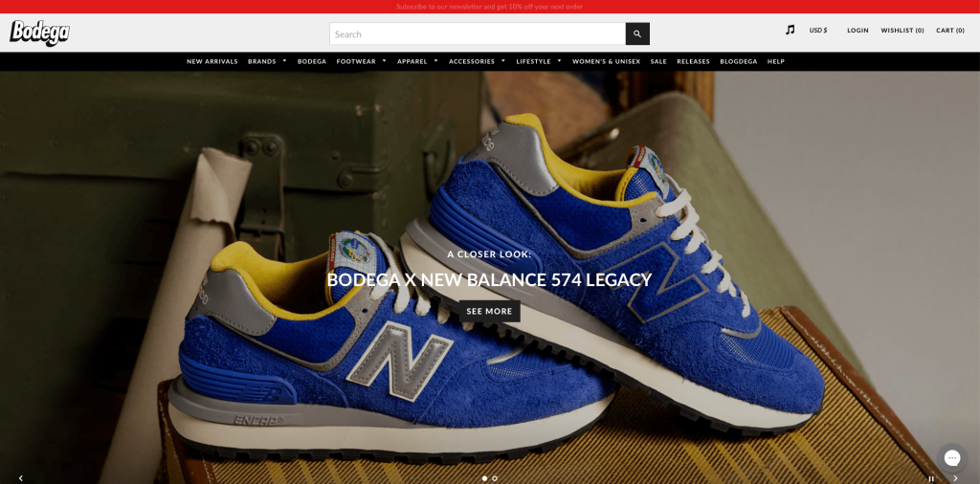Click 'A Closer Look:' caption
Screen dimensions: 980x484
point(489,254)
